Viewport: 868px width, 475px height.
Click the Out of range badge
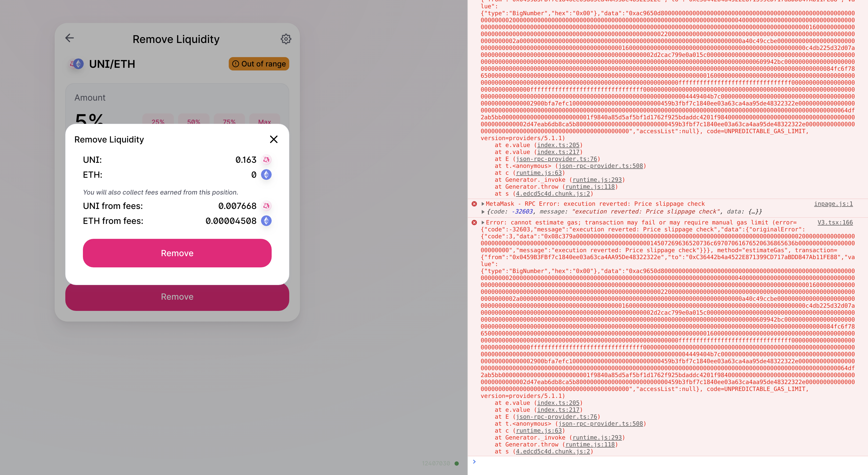[x=259, y=64]
